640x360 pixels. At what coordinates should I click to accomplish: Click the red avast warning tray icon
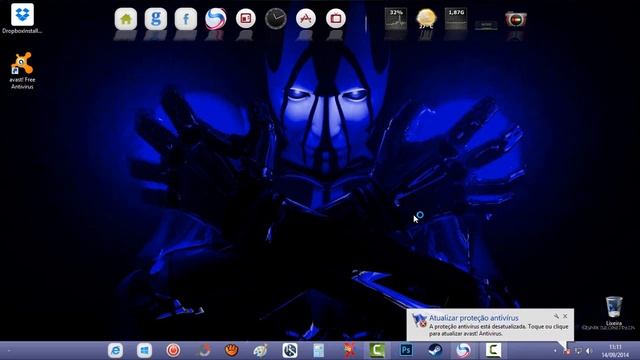coord(567,351)
